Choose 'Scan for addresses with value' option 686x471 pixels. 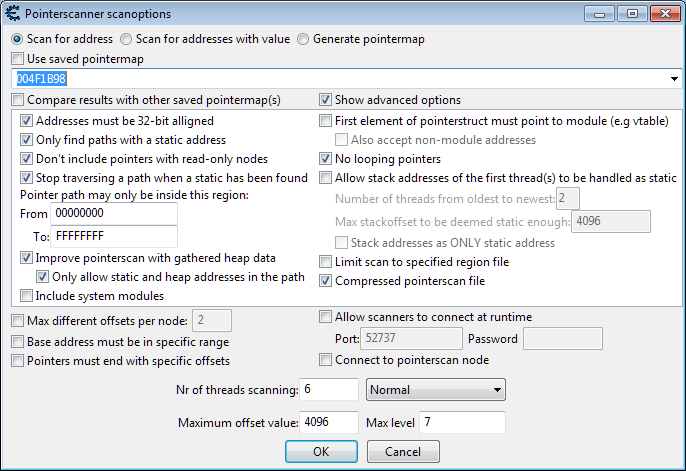click(x=125, y=39)
